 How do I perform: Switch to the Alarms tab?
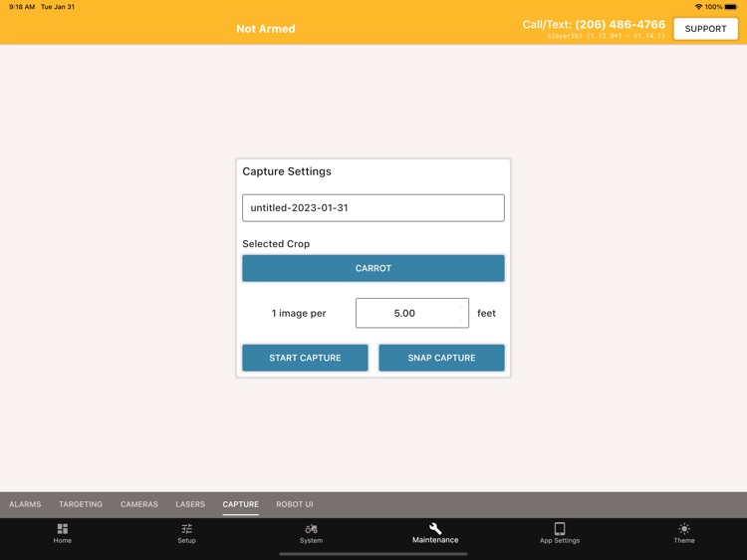[x=25, y=504]
